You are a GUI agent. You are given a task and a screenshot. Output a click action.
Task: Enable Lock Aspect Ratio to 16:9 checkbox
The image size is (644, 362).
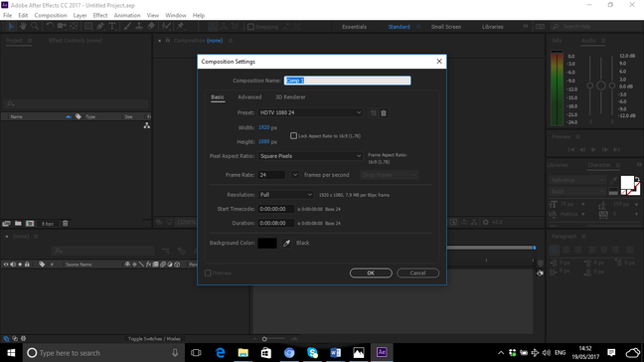tap(293, 135)
